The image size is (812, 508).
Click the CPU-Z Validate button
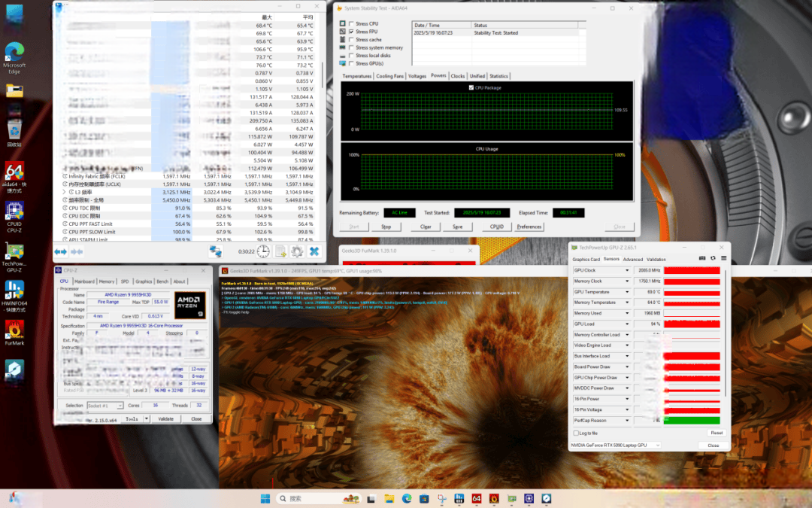click(x=165, y=419)
